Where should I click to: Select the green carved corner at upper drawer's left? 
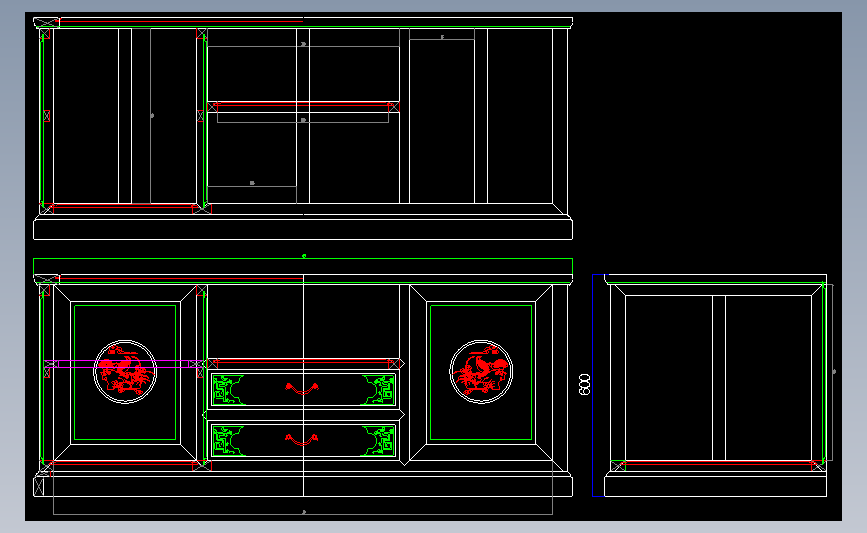point(228,390)
